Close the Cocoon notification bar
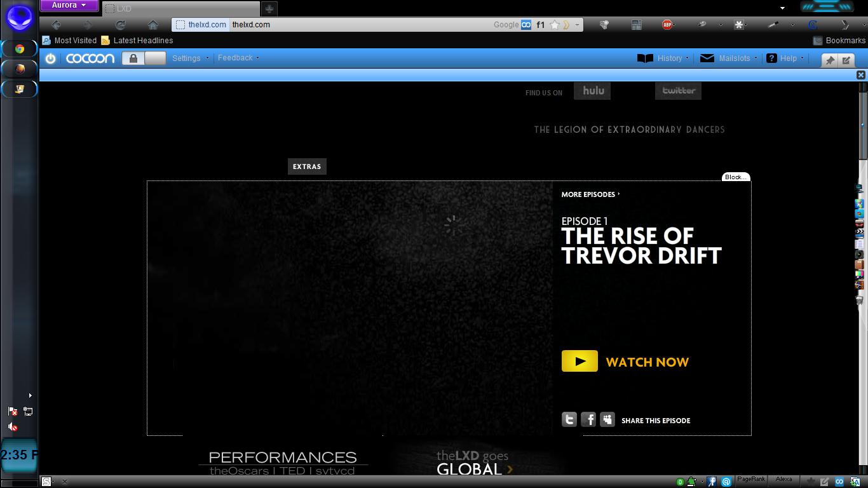868x488 pixels. [861, 75]
